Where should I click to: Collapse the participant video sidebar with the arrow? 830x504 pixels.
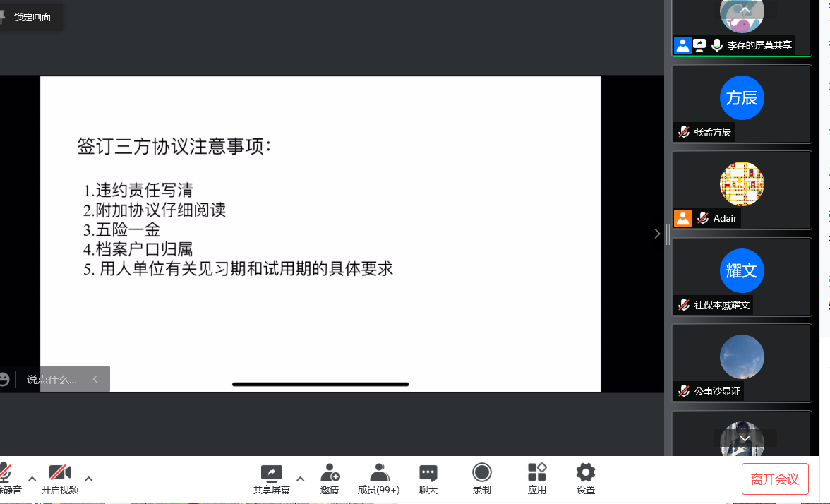(657, 234)
